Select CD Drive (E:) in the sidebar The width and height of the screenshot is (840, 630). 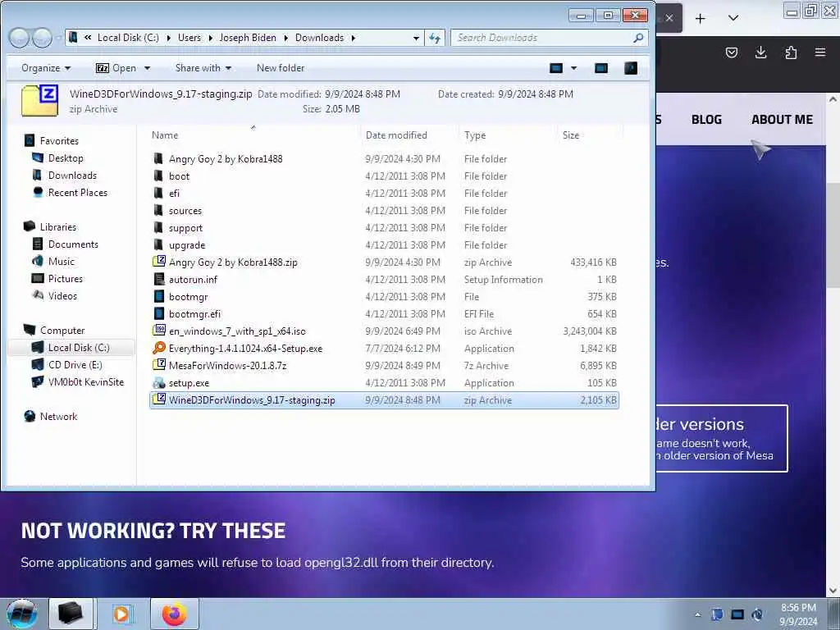pyautogui.click(x=75, y=365)
